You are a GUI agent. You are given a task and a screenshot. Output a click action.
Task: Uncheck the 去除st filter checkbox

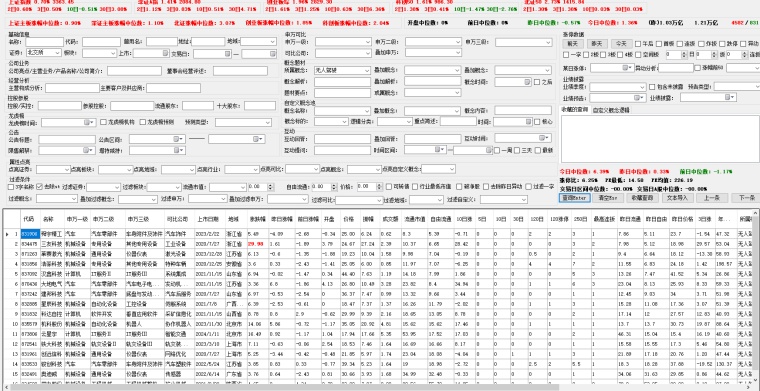40,187
